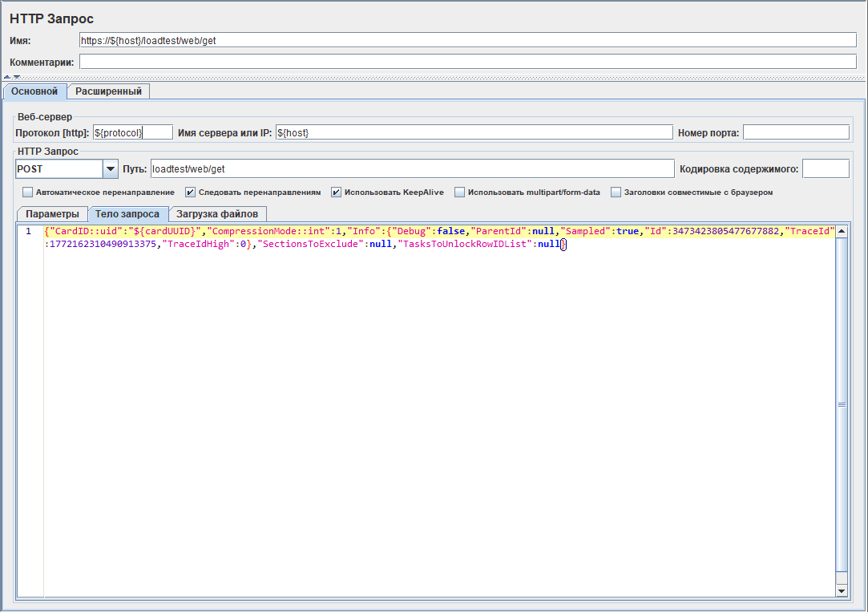
Task: Click "TasksToUnlockRowIDList" key in body
Action: point(465,245)
